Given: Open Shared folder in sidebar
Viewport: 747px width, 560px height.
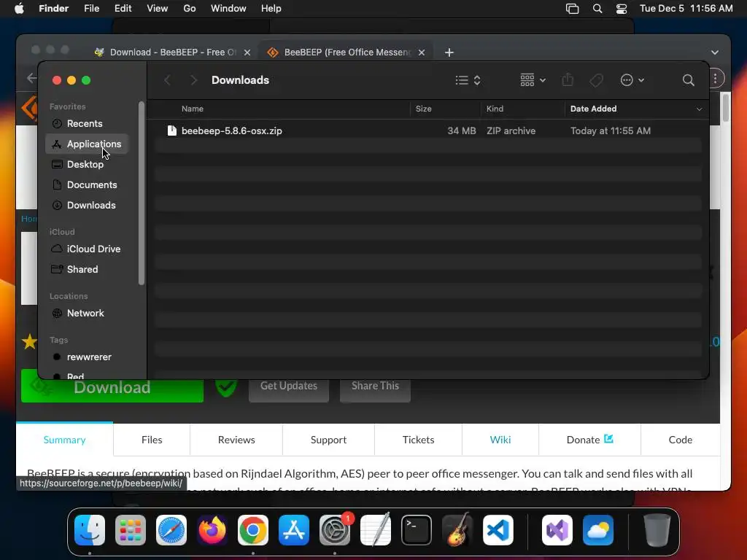Looking at the screenshot, I should coord(82,270).
